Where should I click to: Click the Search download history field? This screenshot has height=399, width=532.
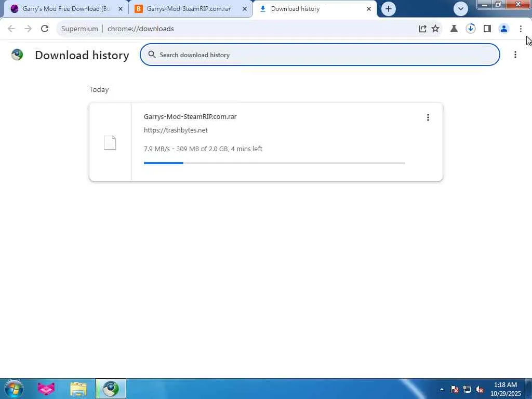(320, 55)
